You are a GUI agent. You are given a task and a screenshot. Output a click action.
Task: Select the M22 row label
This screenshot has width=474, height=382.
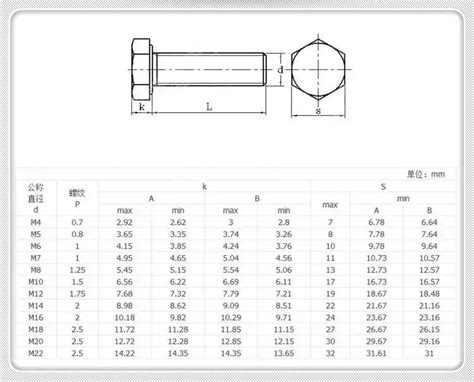(x=36, y=353)
